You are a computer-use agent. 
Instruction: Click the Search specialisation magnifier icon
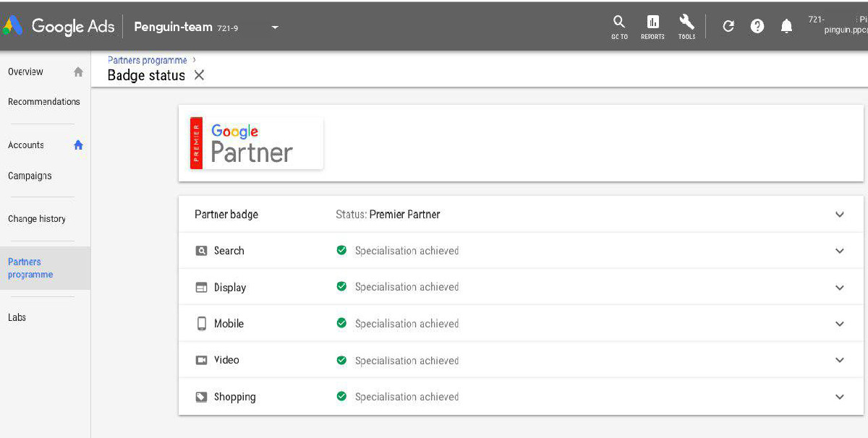[x=201, y=251]
